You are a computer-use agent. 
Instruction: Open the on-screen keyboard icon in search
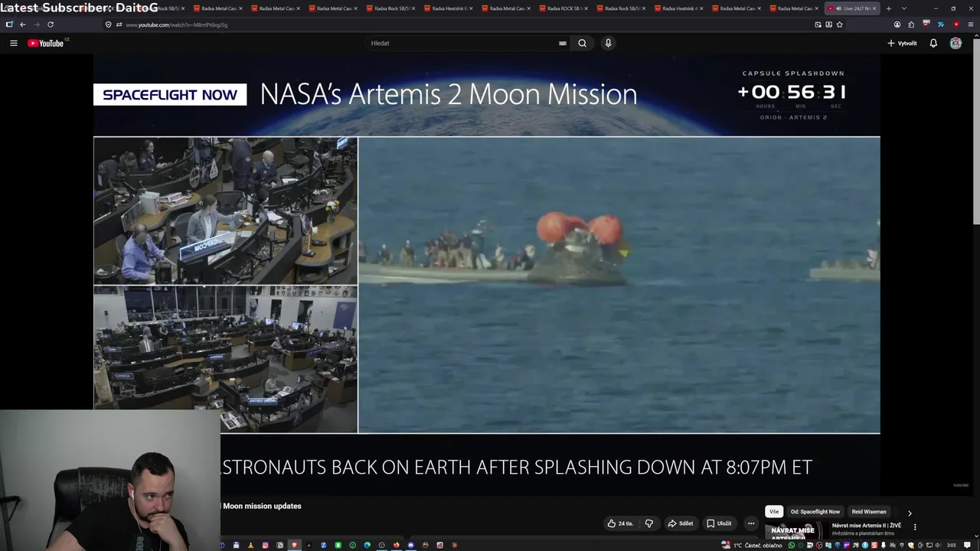point(563,43)
